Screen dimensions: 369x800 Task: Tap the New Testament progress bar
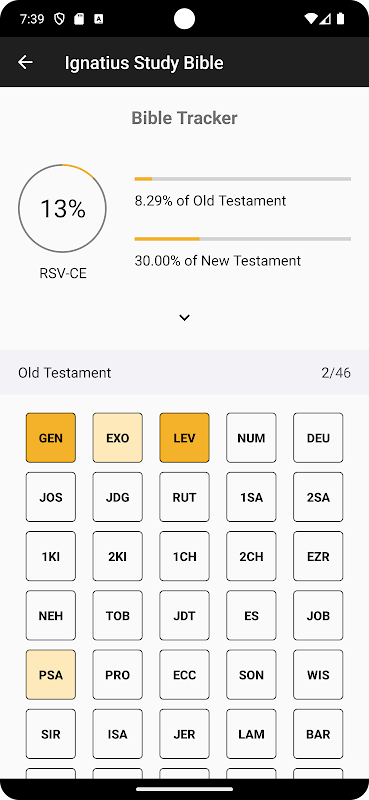[x=242, y=239]
